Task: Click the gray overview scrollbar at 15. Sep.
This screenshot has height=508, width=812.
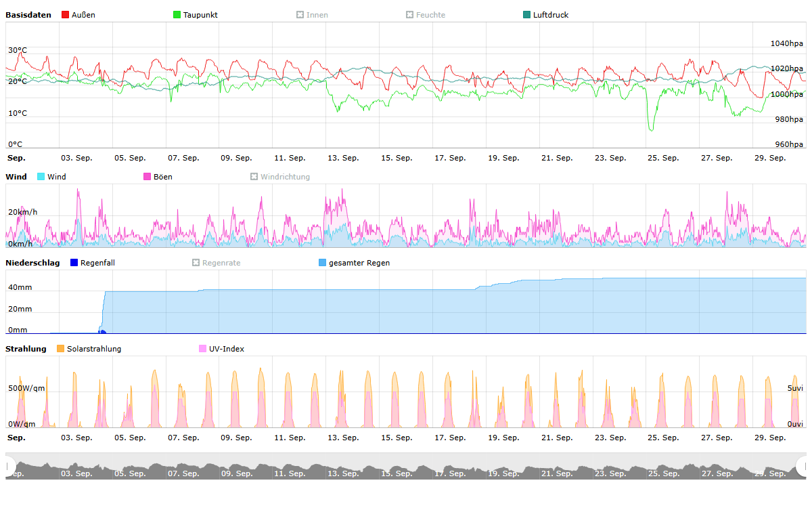Action: click(396, 469)
